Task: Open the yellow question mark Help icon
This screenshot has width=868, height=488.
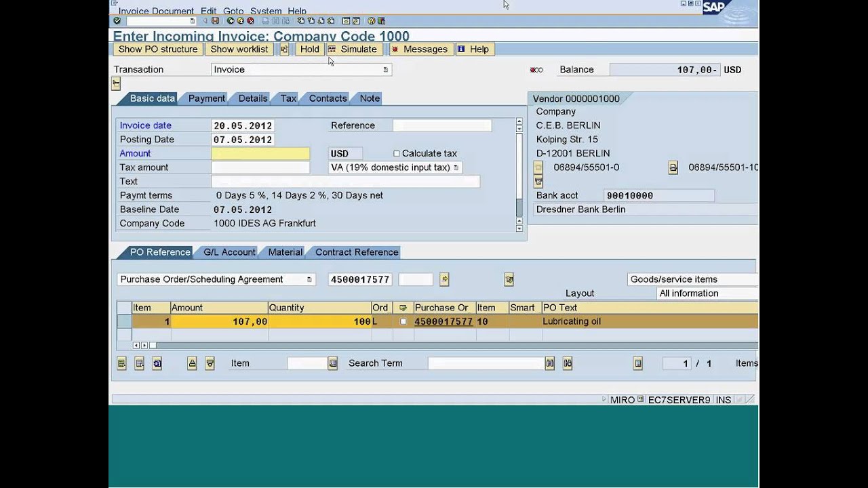Action: click(x=371, y=21)
